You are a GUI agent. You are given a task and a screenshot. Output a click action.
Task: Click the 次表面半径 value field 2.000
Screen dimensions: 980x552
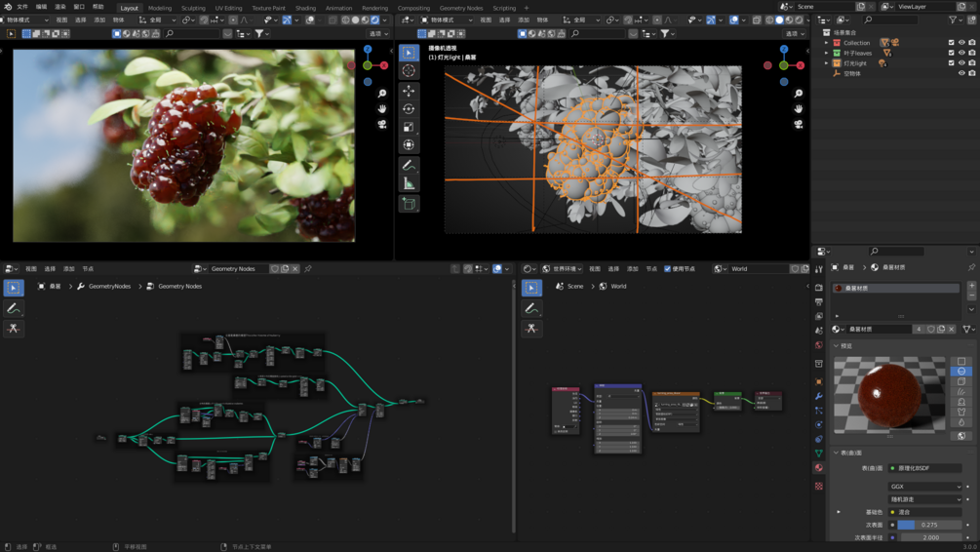[929, 537]
